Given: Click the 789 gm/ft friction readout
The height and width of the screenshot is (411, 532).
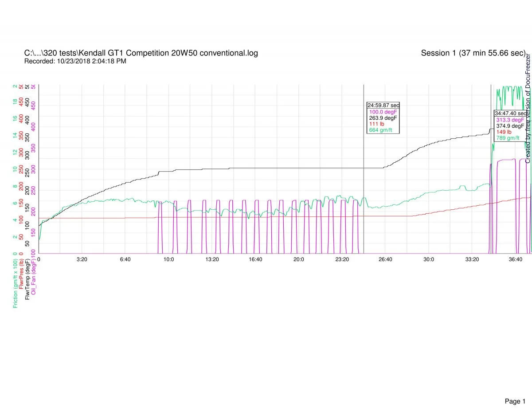Looking at the screenshot, I should click(505, 138).
